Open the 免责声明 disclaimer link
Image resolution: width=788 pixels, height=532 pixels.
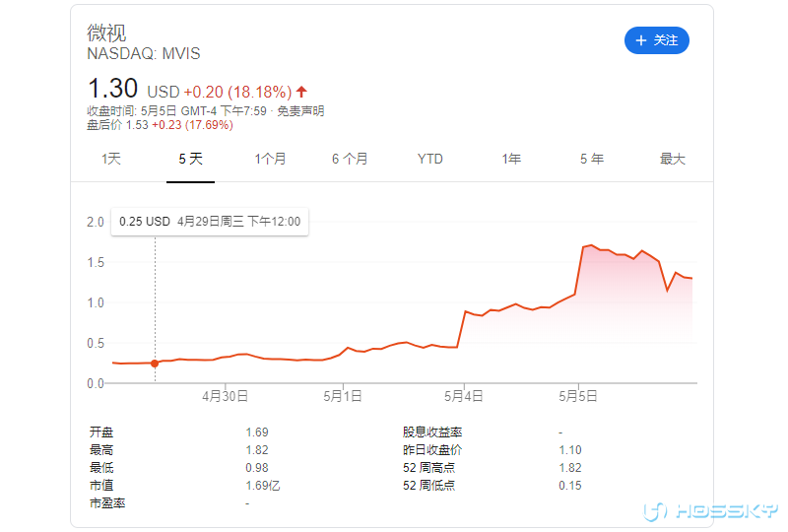point(300,111)
